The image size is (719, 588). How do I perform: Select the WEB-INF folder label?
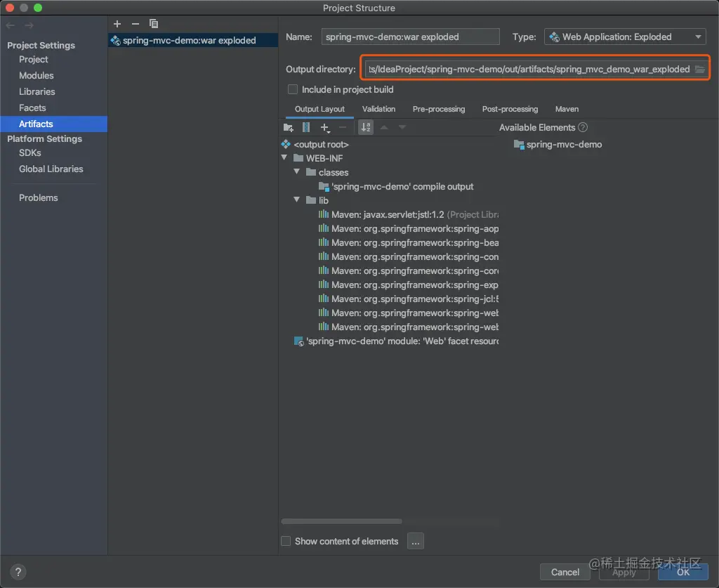[x=324, y=158]
